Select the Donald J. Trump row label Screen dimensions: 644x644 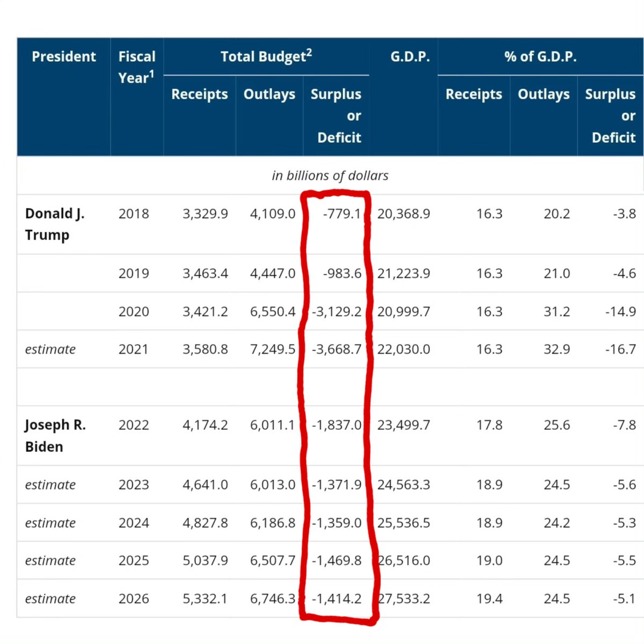click(55, 224)
